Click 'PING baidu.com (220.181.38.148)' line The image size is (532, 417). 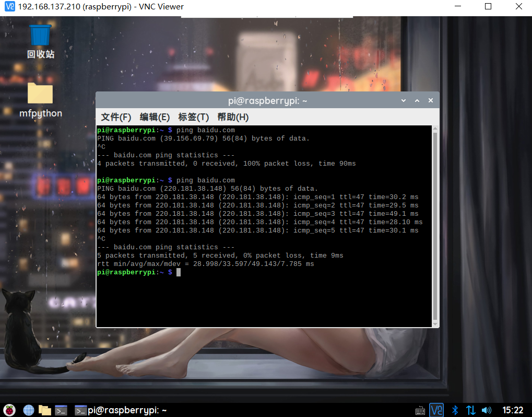pos(207,189)
